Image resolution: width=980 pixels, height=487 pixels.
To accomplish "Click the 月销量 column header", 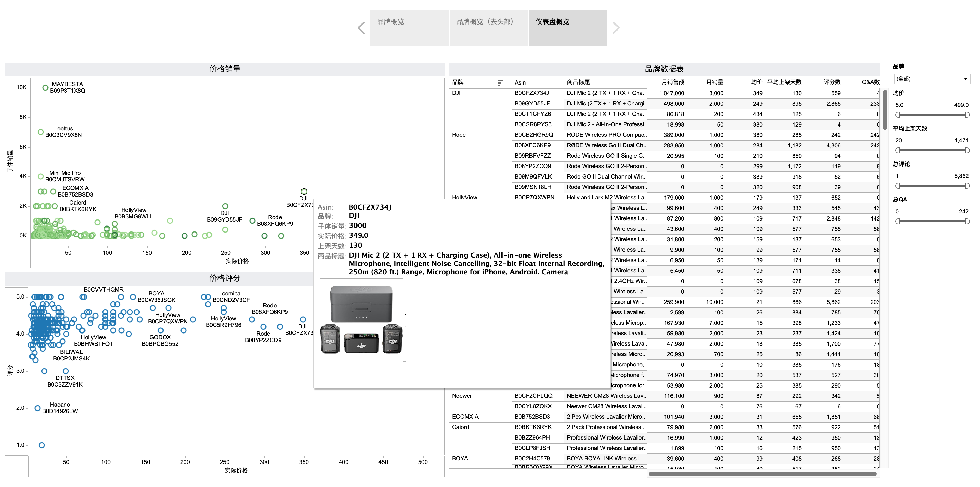I will click(715, 82).
